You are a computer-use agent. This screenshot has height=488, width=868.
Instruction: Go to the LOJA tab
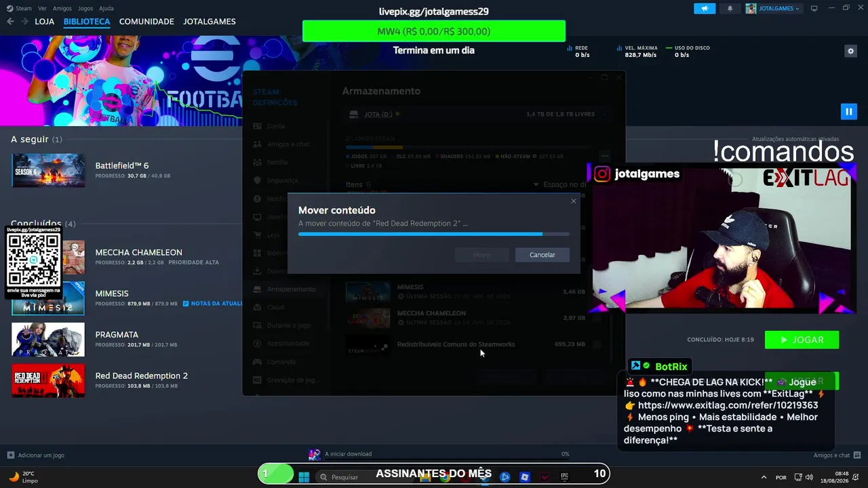tap(44, 22)
